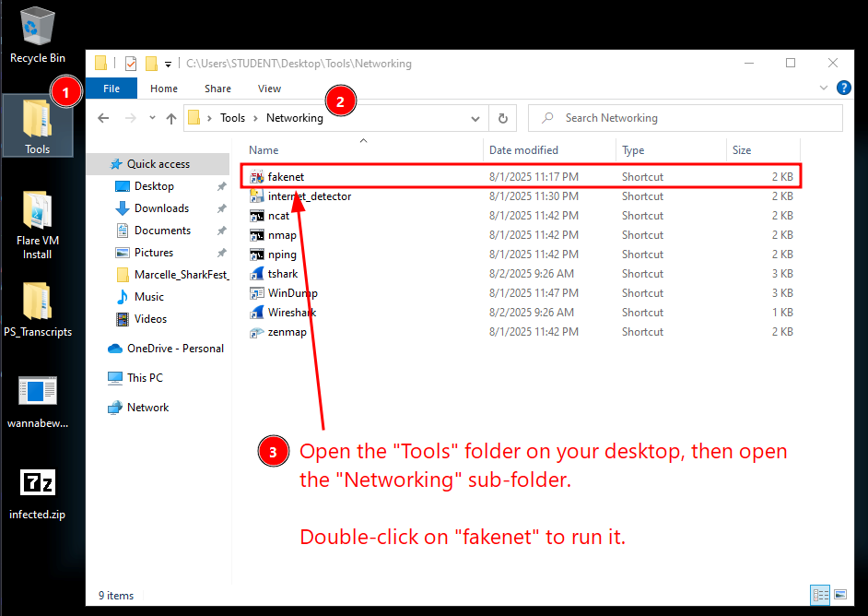The height and width of the screenshot is (616, 868).
Task: Open the fakenet shortcut
Action: coord(285,176)
